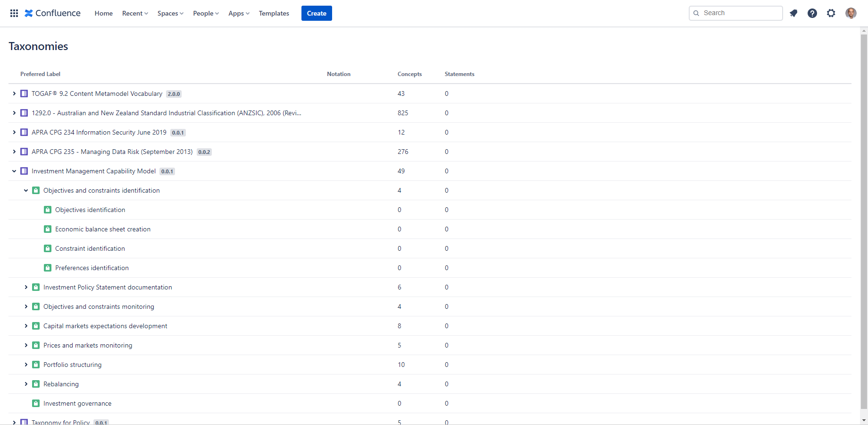Open Templates from the navigation
The height and width of the screenshot is (425, 868).
pos(274,13)
